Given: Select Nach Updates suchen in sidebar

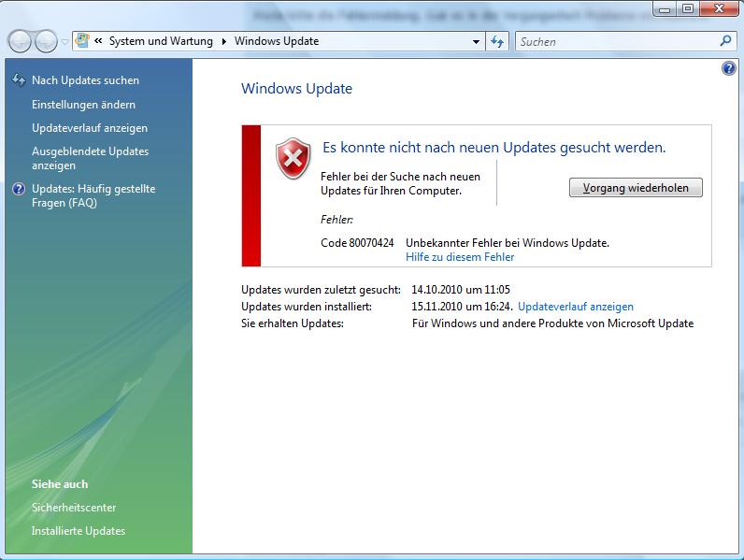Looking at the screenshot, I should tap(85, 80).
